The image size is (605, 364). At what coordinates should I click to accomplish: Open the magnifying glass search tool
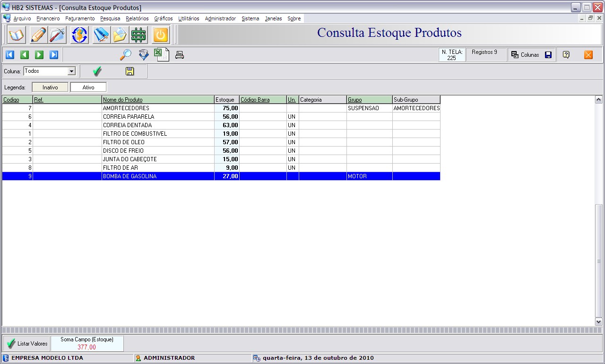(126, 55)
